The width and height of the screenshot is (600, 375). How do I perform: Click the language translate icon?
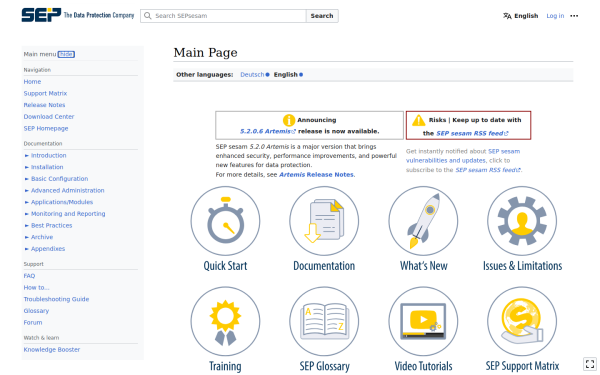[507, 16]
